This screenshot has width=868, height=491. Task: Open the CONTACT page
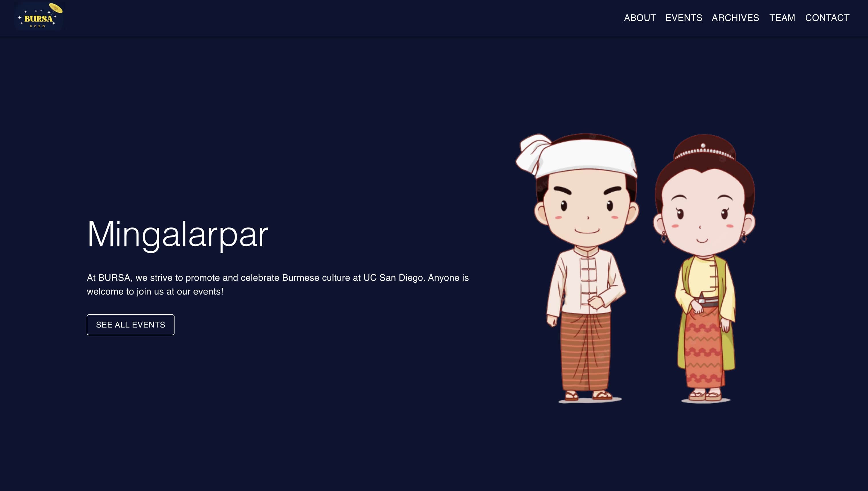coord(827,17)
